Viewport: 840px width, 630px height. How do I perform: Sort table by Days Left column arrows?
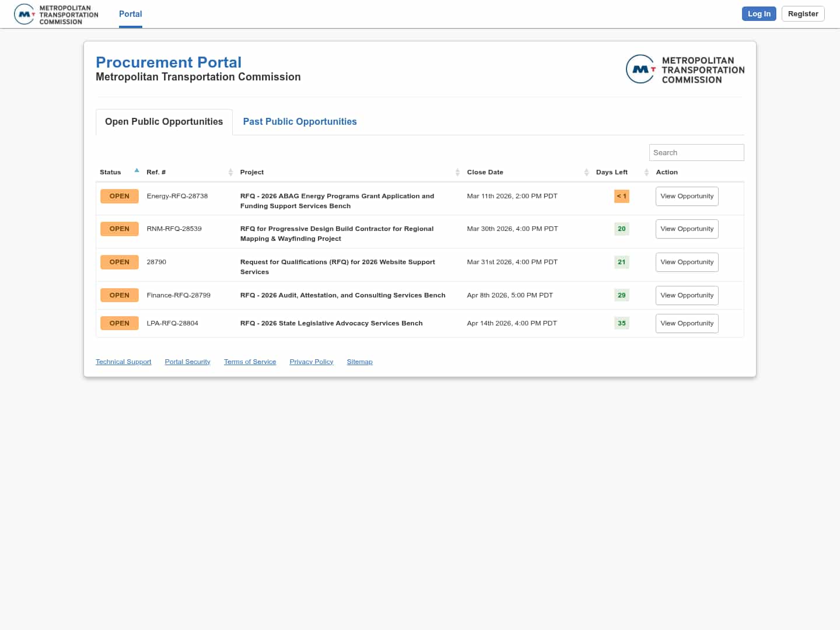[x=646, y=172]
